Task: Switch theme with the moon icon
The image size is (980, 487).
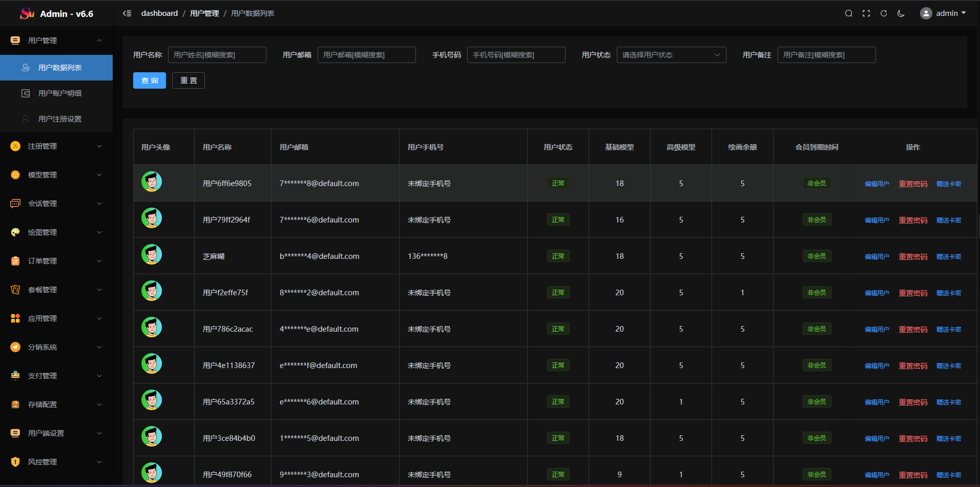Action: point(901,13)
